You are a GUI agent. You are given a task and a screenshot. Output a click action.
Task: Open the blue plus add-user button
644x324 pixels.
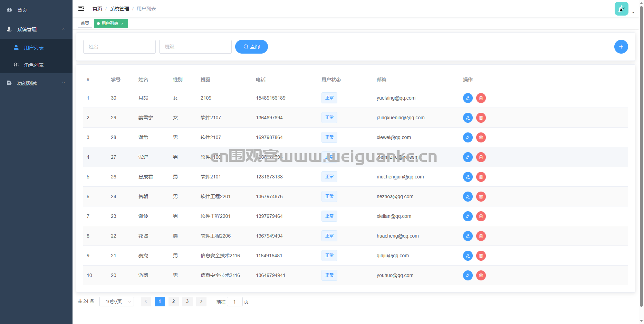pyautogui.click(x=621, y=47)
